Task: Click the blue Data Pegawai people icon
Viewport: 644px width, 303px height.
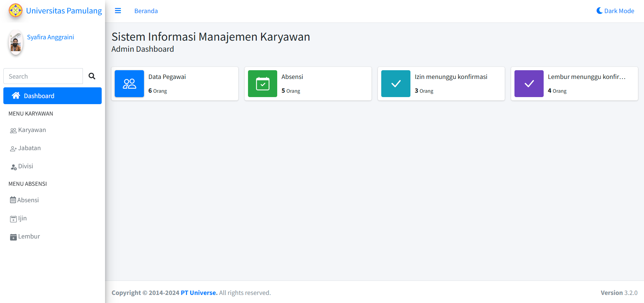Action: click(x=129, y=84)
